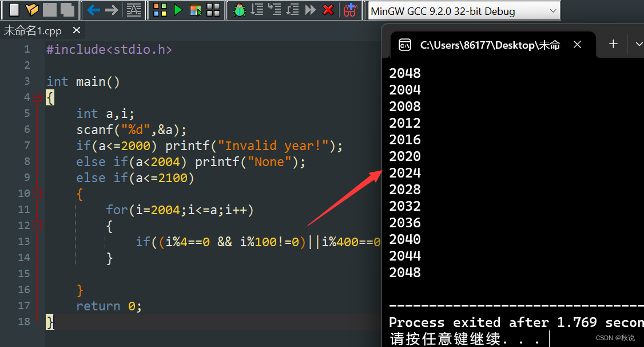This screenshot has width=644, height=347.
Task: Click the grayed Save file icon
Action: 50,10
